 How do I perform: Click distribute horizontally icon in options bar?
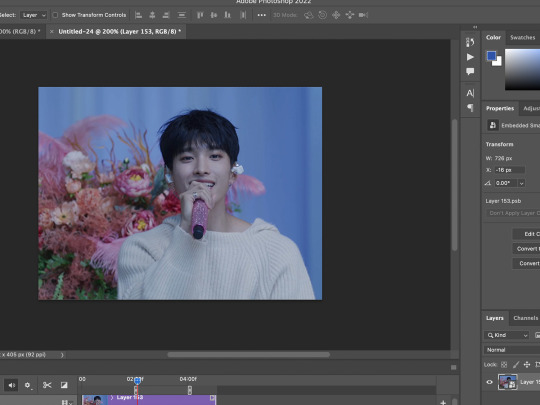coord(243,15)
